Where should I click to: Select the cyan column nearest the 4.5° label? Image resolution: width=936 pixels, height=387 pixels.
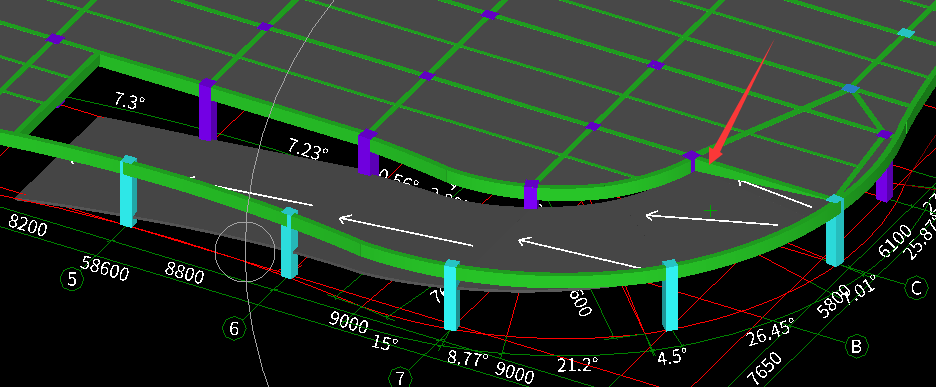(670, 295)
